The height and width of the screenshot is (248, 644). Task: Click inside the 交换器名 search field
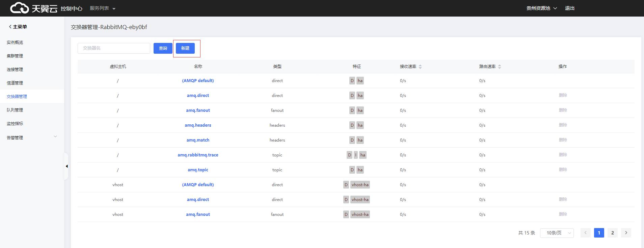(x=114, y=48)
